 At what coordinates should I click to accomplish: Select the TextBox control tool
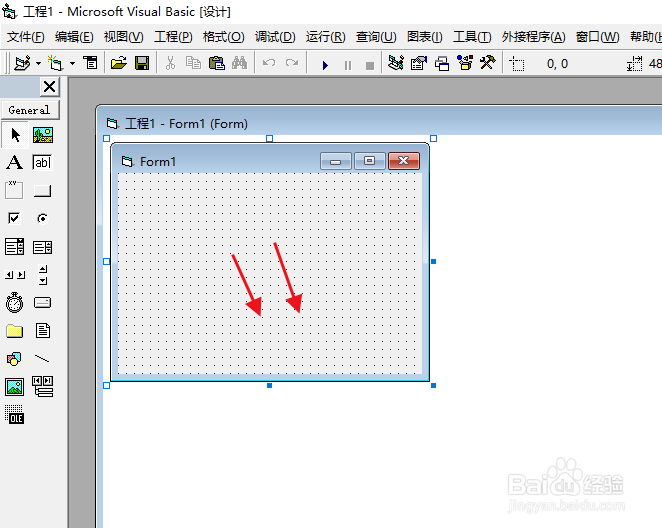pyautogui.click(x=42, y=162)
